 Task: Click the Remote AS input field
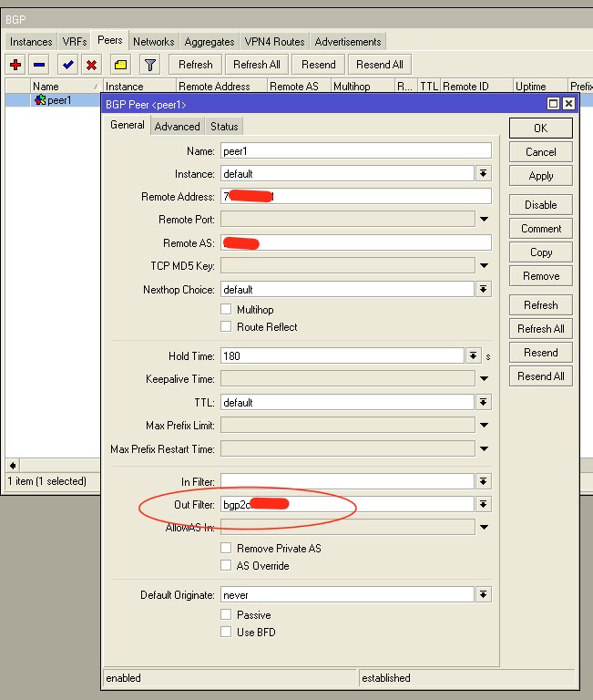click(356, 242)
